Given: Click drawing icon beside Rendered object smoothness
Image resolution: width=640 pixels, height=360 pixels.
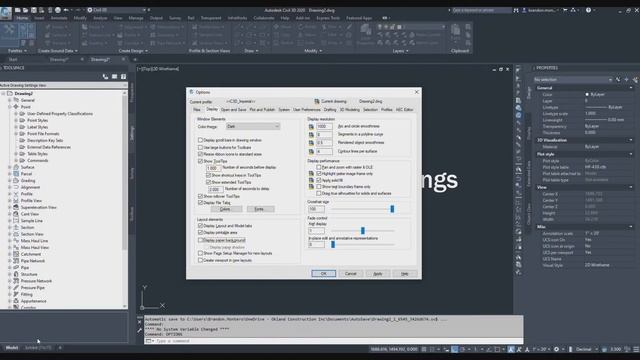Looking at the screenshot, I should pos(311,143).
